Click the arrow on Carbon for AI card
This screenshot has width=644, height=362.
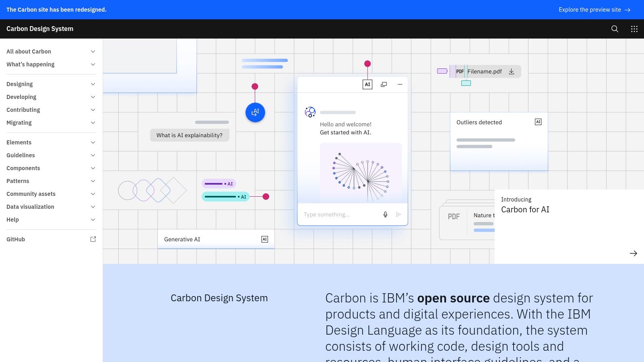(633, 253)
